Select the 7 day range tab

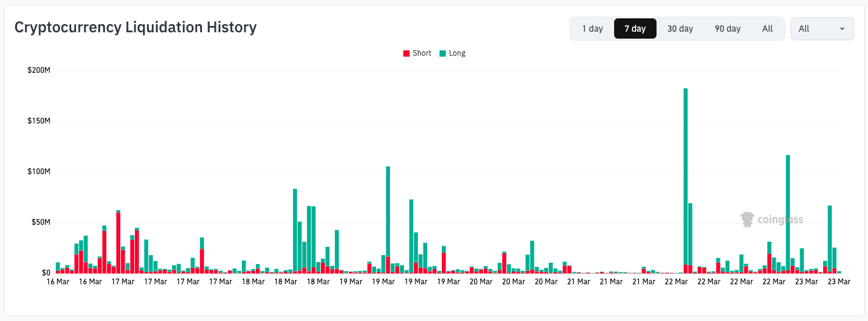pos(635,28)
